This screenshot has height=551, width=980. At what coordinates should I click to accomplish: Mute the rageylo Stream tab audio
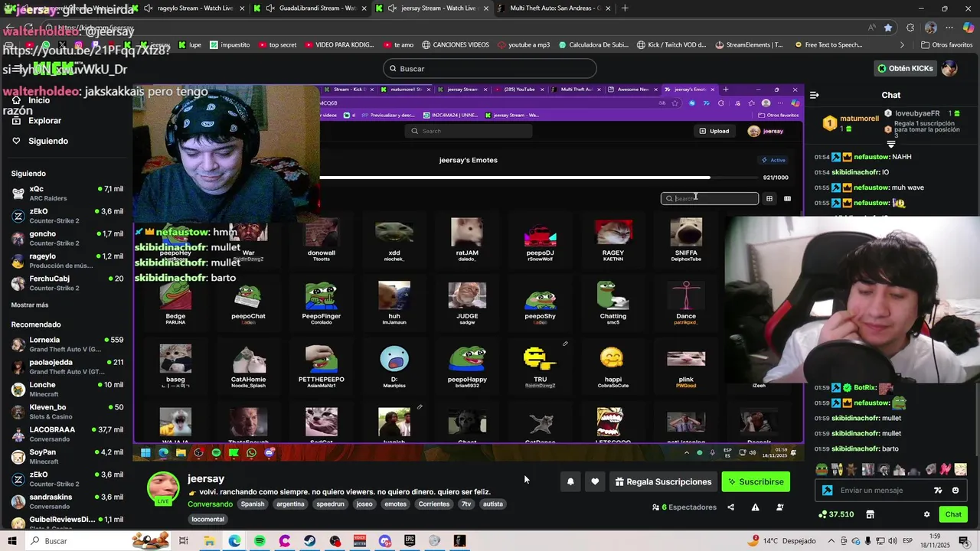tap(148, 8)
